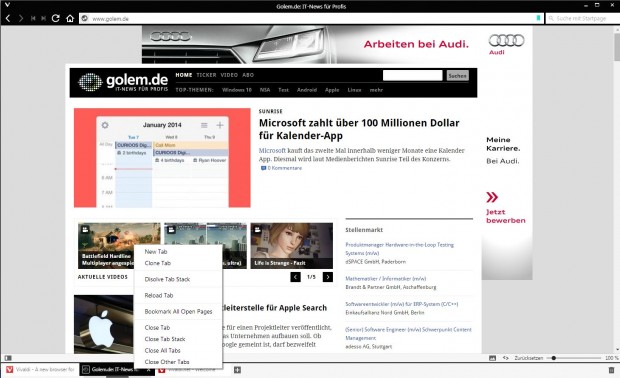Add a new tab with plus button
Viewport: 620px width, 378px height.
[237, 370]
